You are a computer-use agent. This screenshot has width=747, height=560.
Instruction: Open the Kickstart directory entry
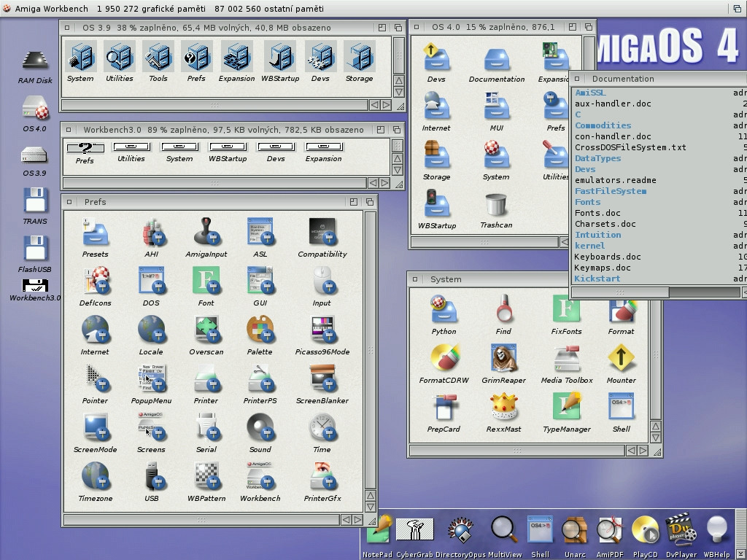597,279
